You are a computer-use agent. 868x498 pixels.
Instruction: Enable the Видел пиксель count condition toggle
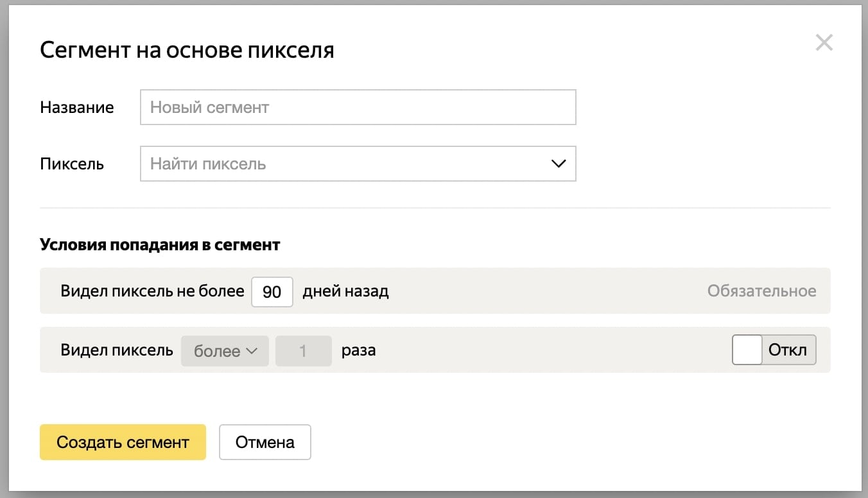pyautogui.click(x=774, y=350)
